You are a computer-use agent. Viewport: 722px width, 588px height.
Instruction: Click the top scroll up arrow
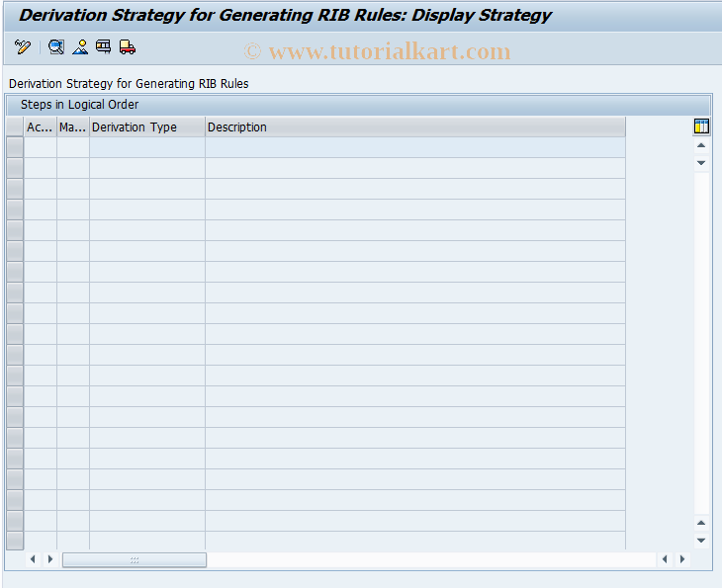(x=701, y=145)
